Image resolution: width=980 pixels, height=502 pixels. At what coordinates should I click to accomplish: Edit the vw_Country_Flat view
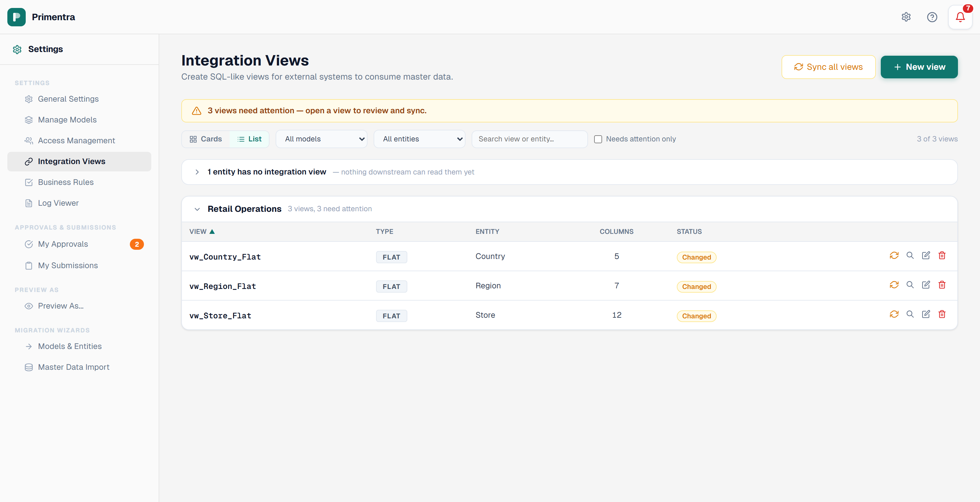pyautogui.click(x=926, y=256)
